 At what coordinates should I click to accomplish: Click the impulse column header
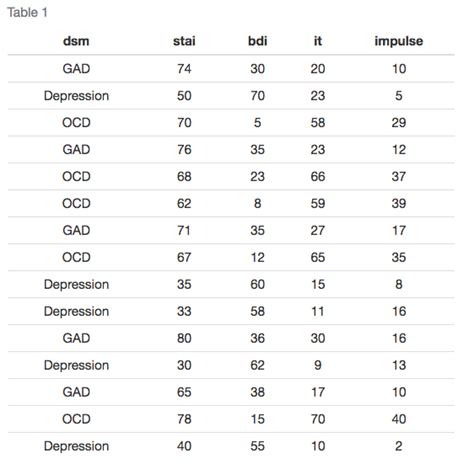point(399,41)
